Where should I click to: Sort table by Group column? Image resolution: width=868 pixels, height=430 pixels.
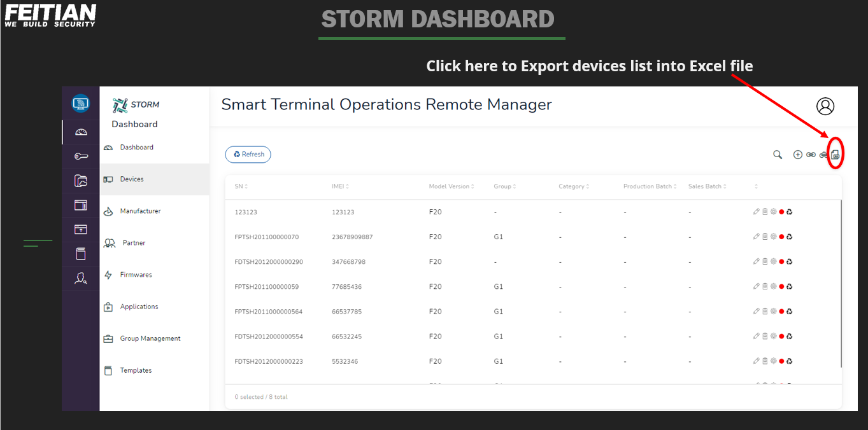[x=504, y=186]
